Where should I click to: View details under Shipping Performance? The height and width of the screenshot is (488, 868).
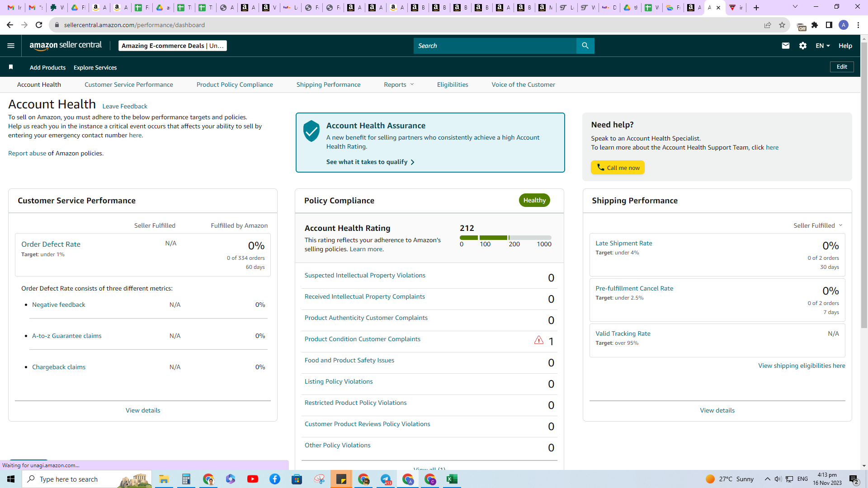click(x=717, y=410)
